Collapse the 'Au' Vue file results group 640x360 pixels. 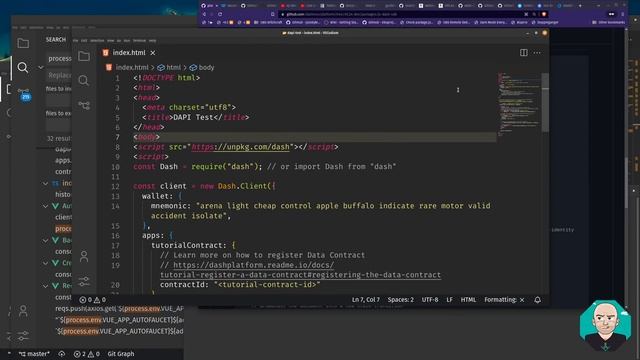tap(45, 207)
